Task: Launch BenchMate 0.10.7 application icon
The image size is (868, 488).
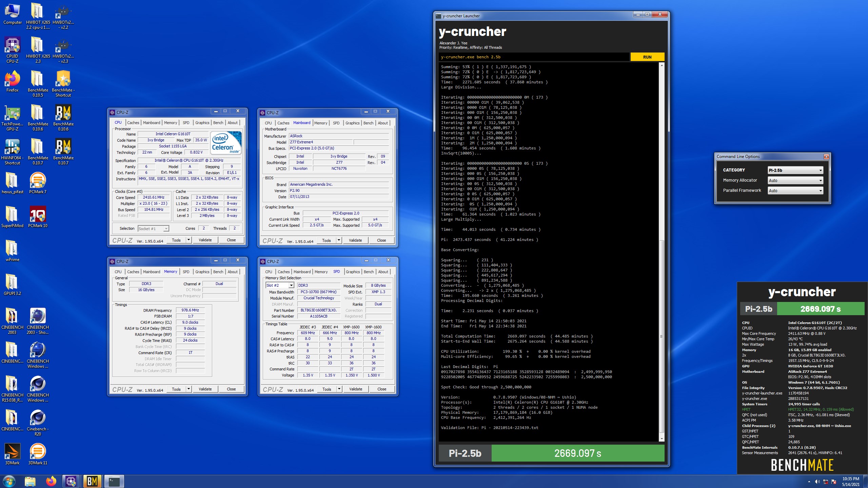Action: [x=63, y=151]
